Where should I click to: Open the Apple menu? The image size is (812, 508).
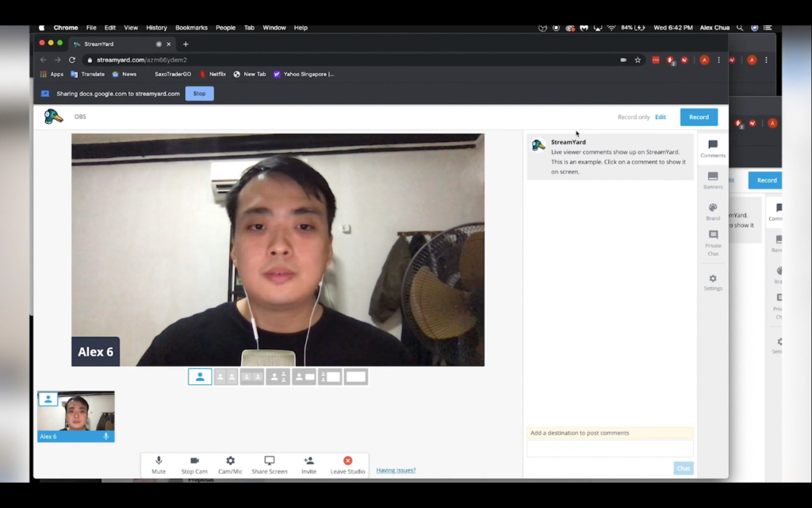point(41,28)
